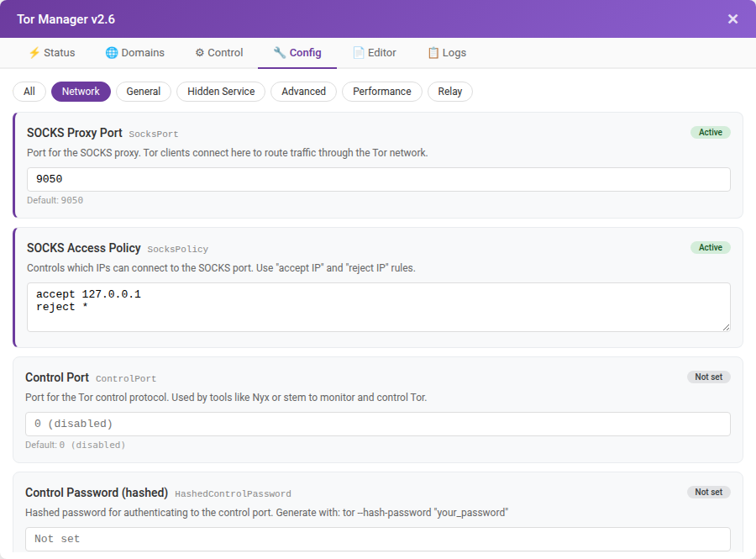Show All config categories
This screenshot has width=756, height=559.
point(29,92)
